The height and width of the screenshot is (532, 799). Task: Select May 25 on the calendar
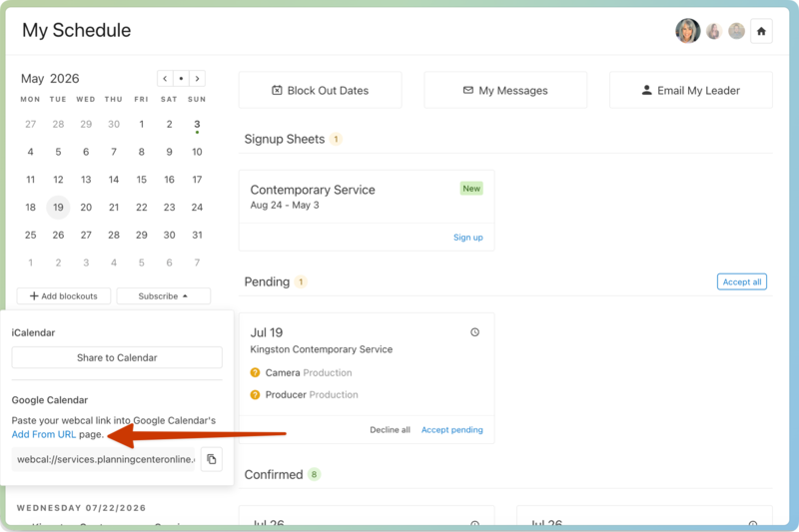coord(31,236)
